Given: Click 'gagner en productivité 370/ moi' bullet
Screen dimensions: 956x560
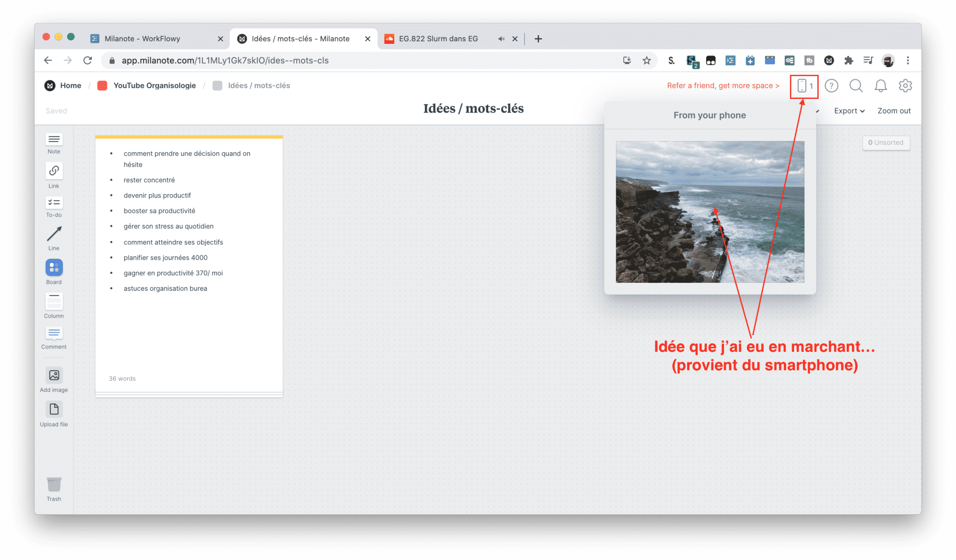Looking at the screenshot, I should tap(173, 273).
